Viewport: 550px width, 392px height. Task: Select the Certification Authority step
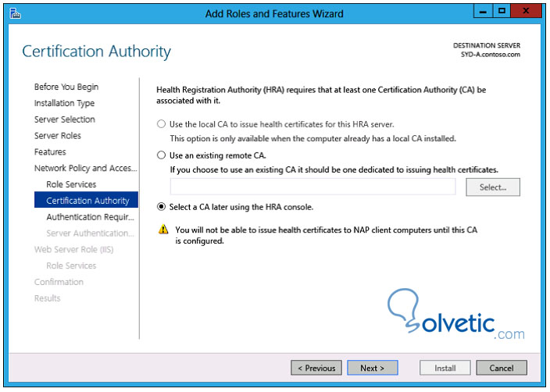pos(86,200)
